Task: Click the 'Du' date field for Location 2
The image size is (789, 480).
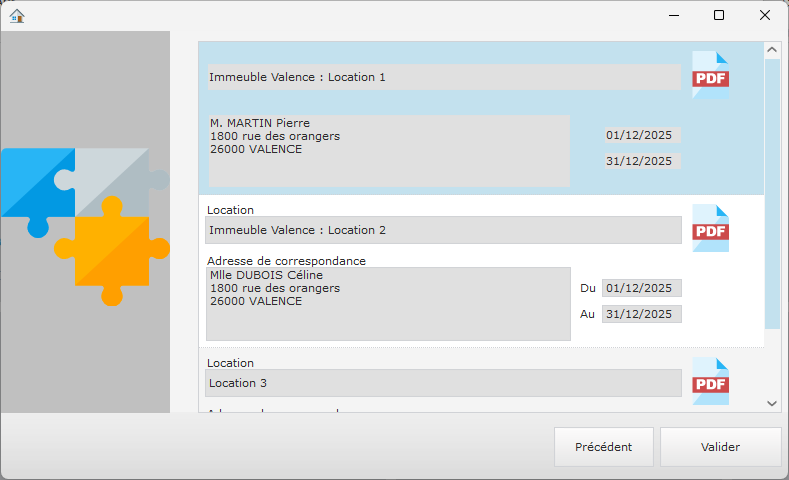Action: coord(642,288)
